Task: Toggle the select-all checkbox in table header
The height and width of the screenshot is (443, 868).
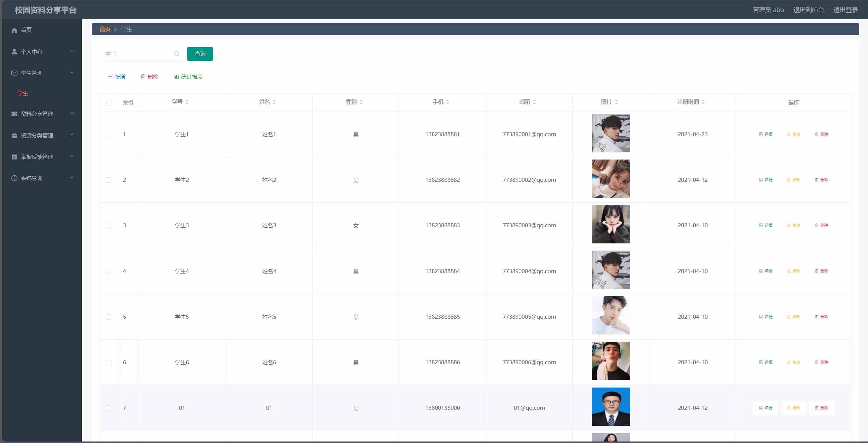Action: [x=109, y=103]
